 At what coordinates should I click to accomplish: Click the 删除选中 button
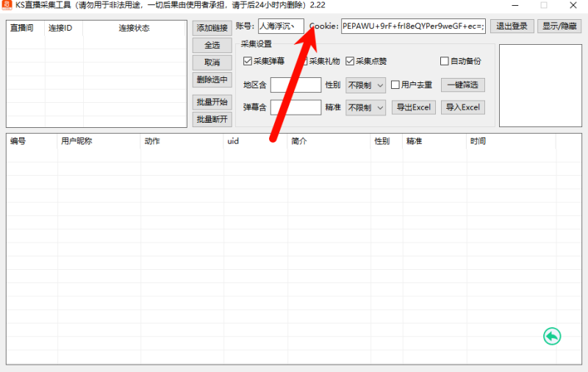[212, 79]
